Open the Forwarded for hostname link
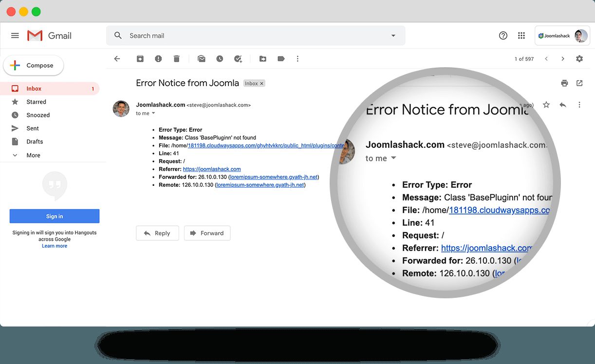595x364 pixels. (x=273, y=177)
